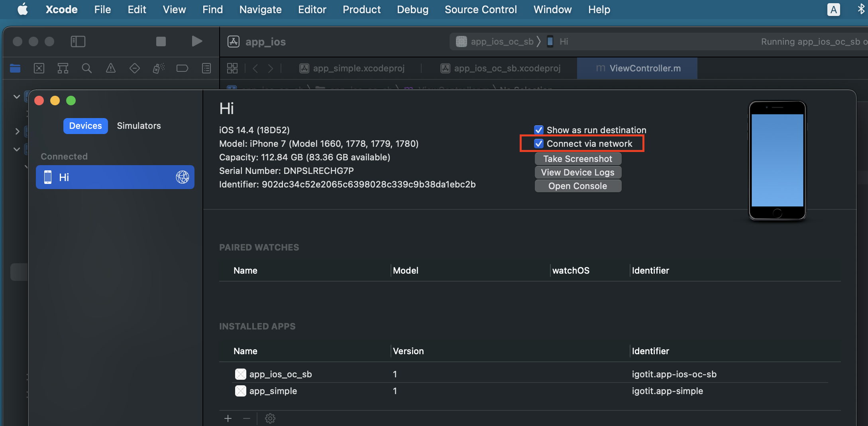The height and width of the screenshot is (426, 868).
Task: Open the Symbol navigator icon
Action: (x=63, y=68)
